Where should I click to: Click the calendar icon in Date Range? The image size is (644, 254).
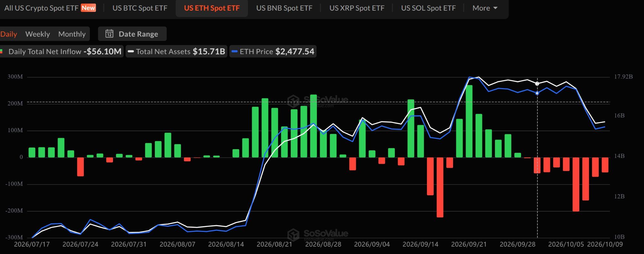[109, 34]
